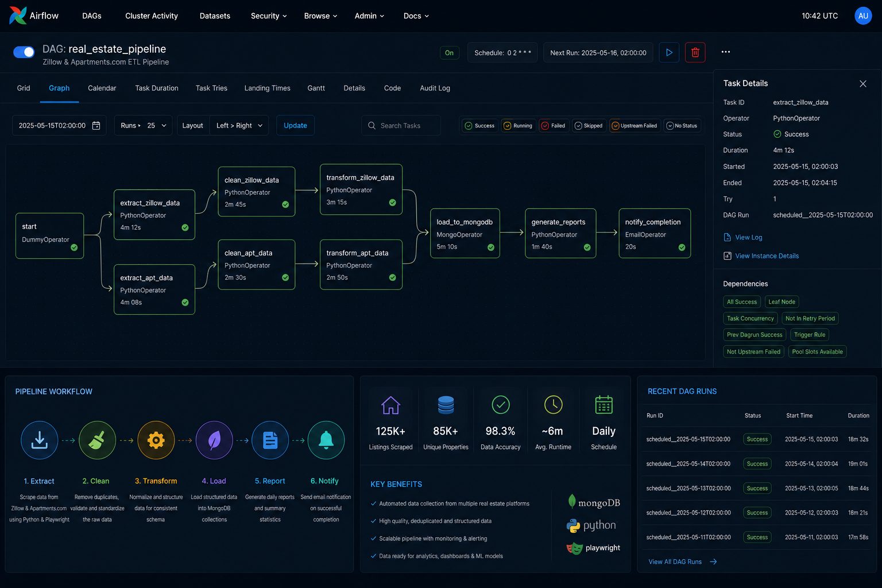Select the generate_reports task node
This screenshot has height=588, width=882.
click(x=560, y=233)
